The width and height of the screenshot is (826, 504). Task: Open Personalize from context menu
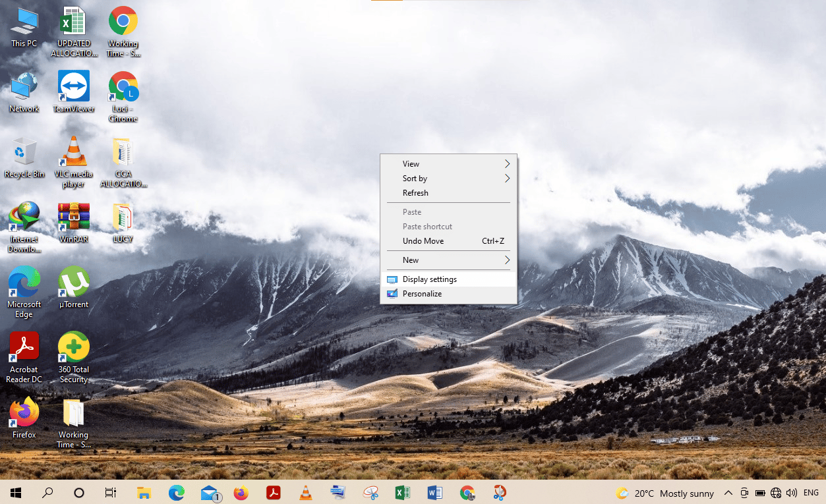click(x=448, y=294)
